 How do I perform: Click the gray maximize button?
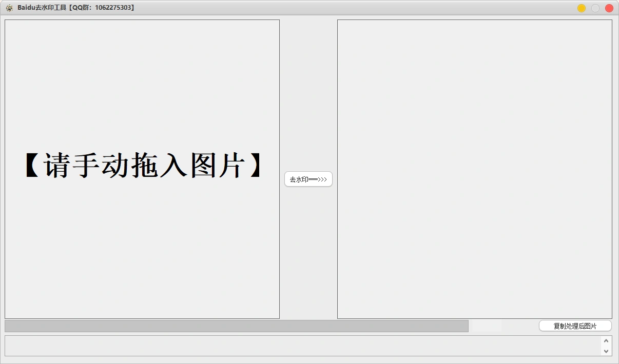point(595,8)
